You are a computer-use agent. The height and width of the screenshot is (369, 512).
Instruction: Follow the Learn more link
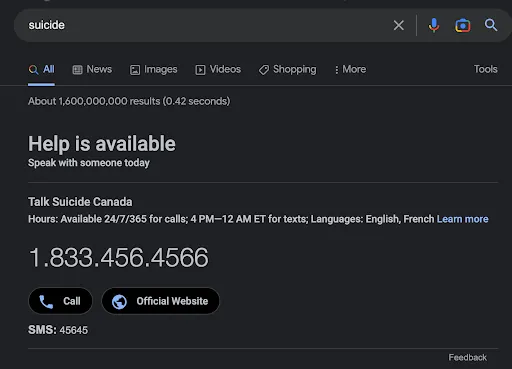(462, 219)
